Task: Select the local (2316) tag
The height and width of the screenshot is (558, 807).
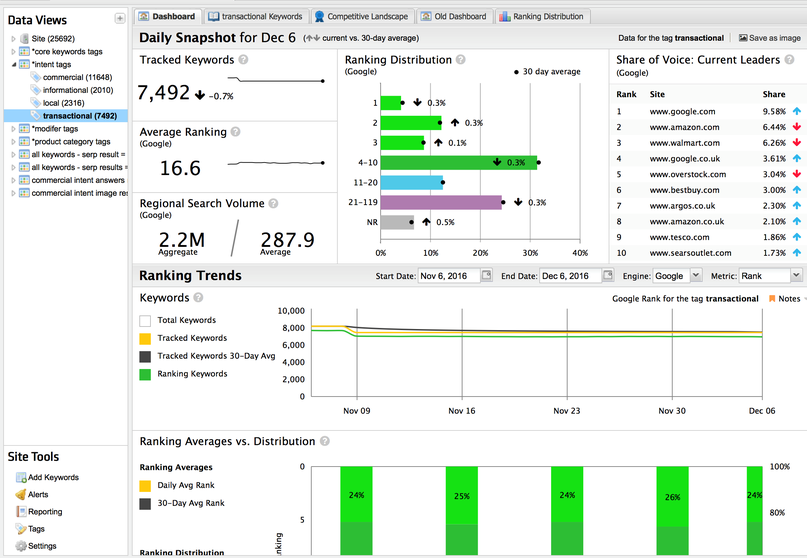Action: point(63,103)
